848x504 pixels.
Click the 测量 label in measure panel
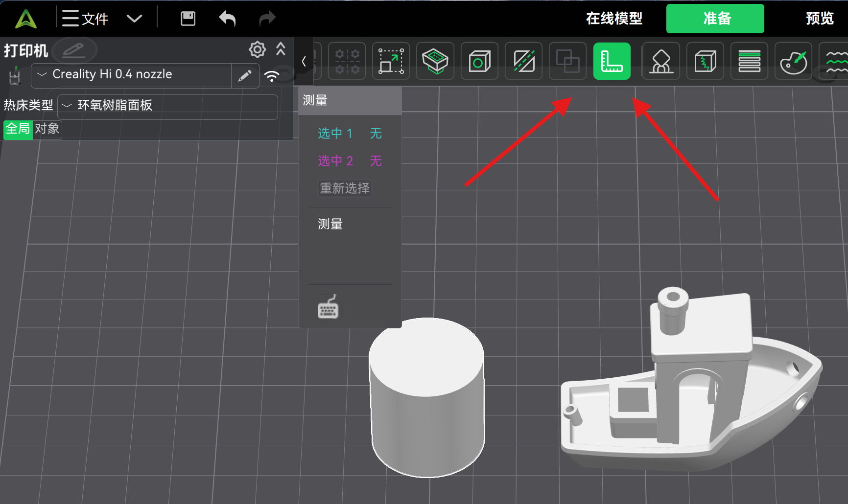pos(330,224)
